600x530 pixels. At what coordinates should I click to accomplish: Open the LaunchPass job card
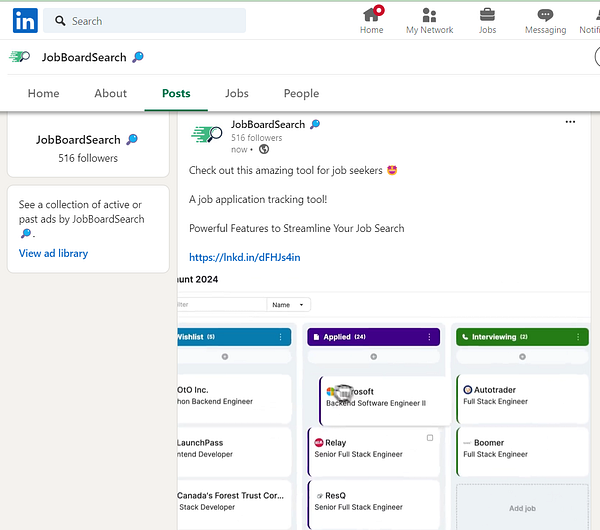coord(234,452)
